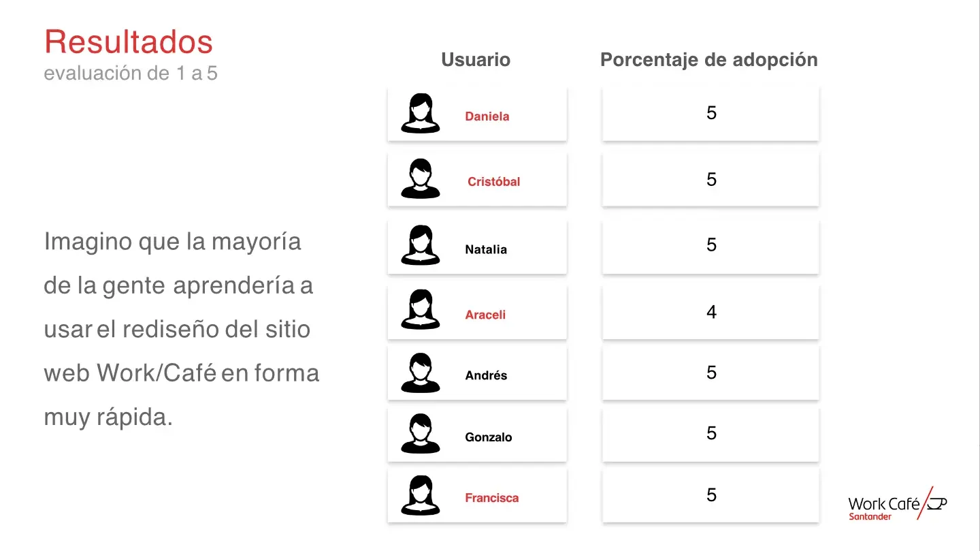The height and width of the screenshot is (551, 980).
Task: Click the Gonzalo name text
Action: tap(488, 437)
